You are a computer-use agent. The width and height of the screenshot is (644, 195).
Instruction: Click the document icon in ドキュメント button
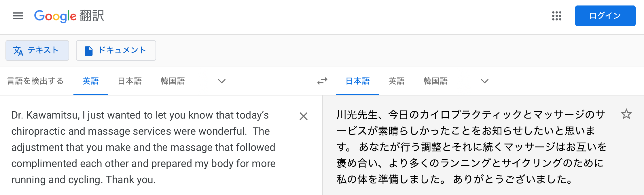pyautogui.click(x=89, y=51)
